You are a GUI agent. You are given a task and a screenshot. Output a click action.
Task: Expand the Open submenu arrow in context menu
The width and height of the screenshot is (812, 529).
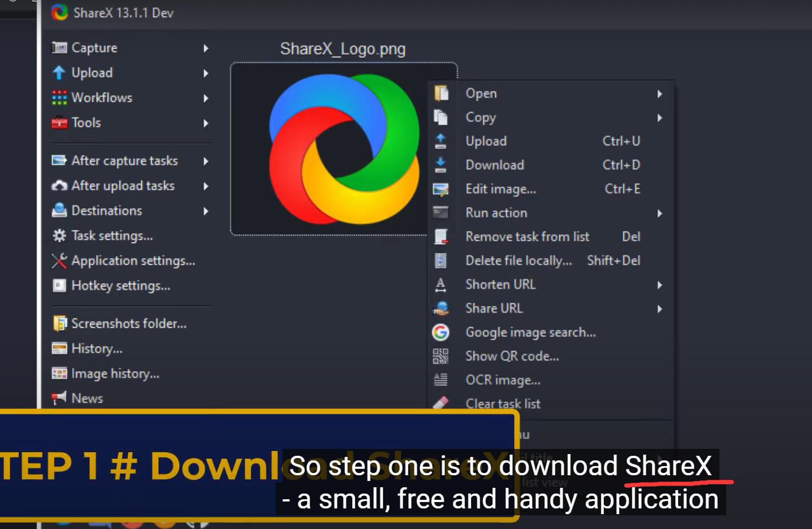pyautogui.click(x=660, y=94)
